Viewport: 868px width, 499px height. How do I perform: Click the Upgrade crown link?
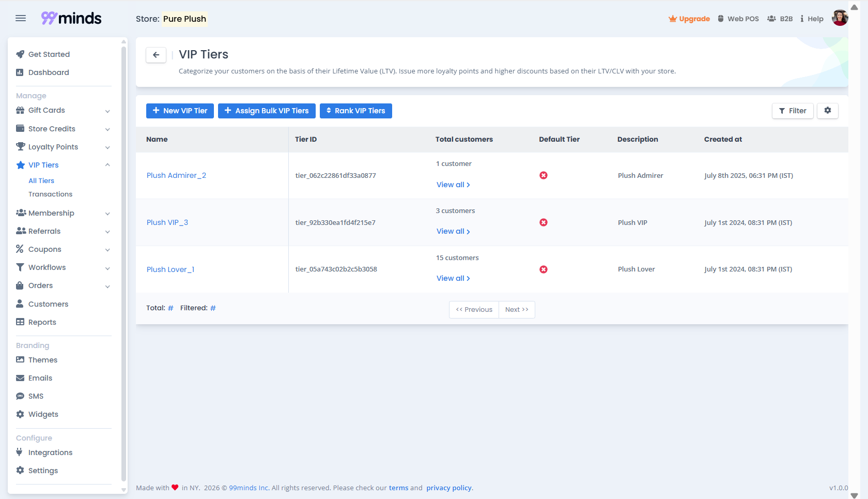click(x=689, y=19)
